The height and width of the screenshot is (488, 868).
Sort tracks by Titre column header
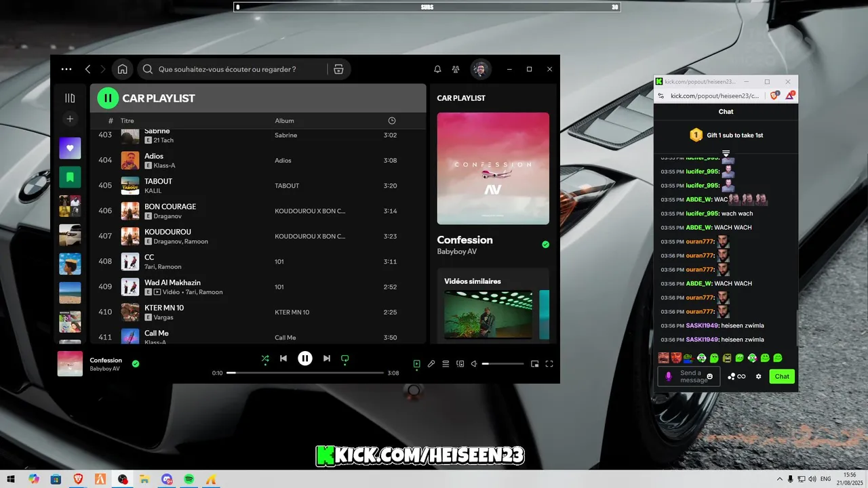tap(127, 121)
